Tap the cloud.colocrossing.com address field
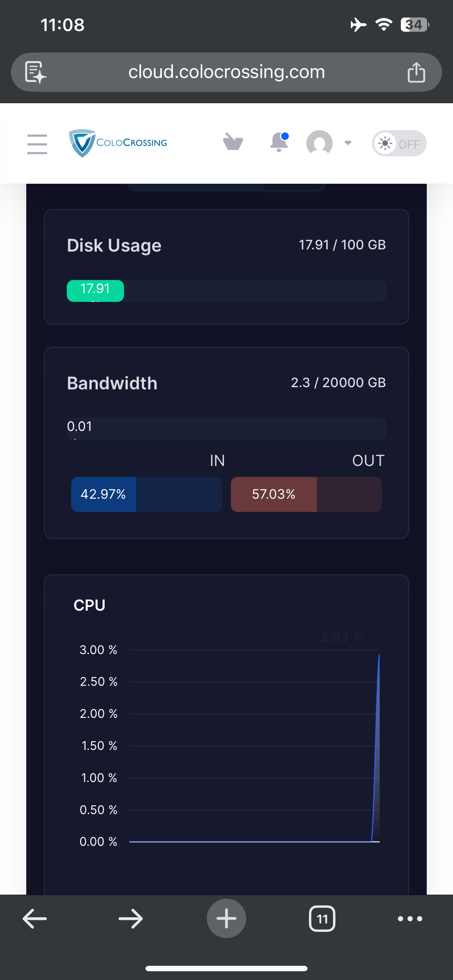Image resolution: width=453 pixels, height=980 pixels. (226, 72)
